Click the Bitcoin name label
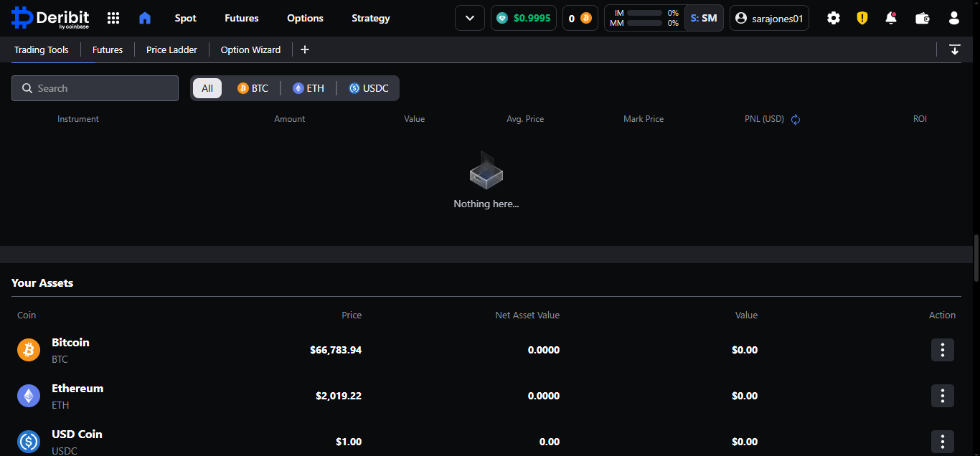980x456 pixels. (70, 343)
